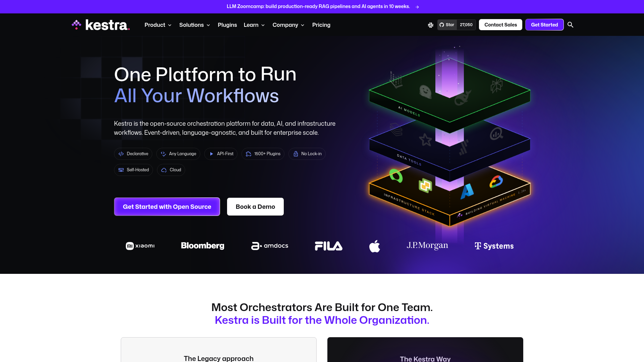Go to the Pricing page

pyautogui.click(x=321, y=25)
